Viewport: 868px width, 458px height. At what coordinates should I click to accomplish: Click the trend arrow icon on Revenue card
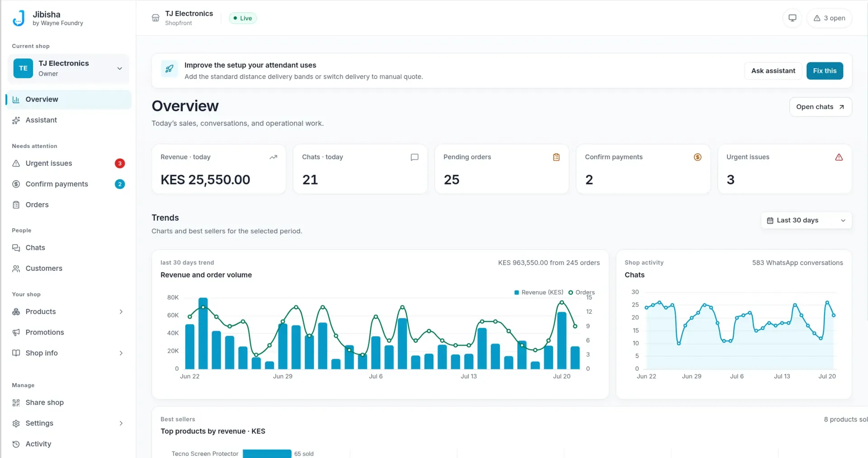tap(273, 157)
